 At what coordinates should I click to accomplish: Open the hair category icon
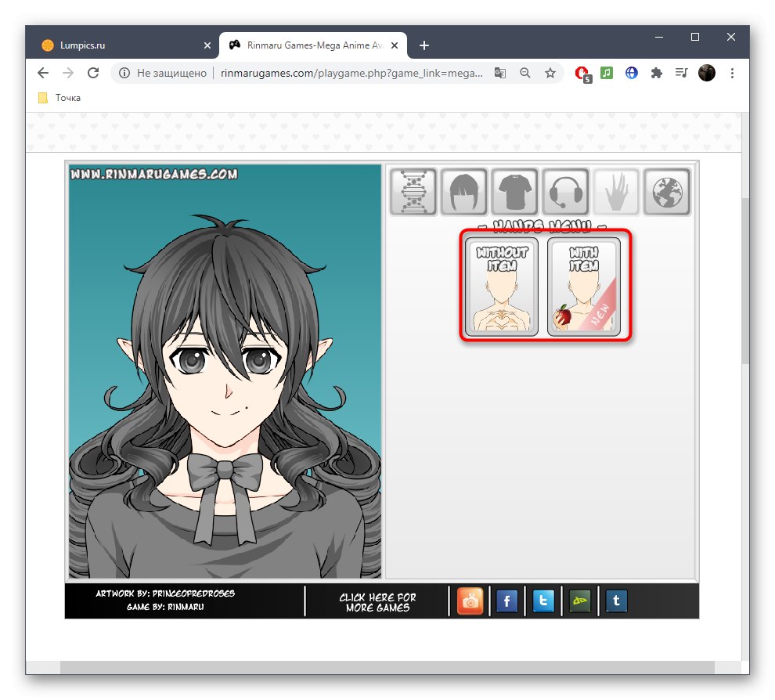464,192
